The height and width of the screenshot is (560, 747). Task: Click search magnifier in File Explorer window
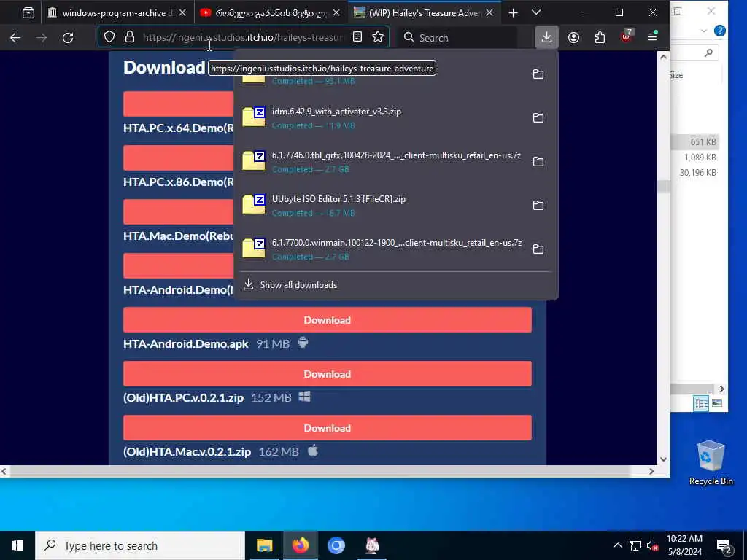(708, 52)
